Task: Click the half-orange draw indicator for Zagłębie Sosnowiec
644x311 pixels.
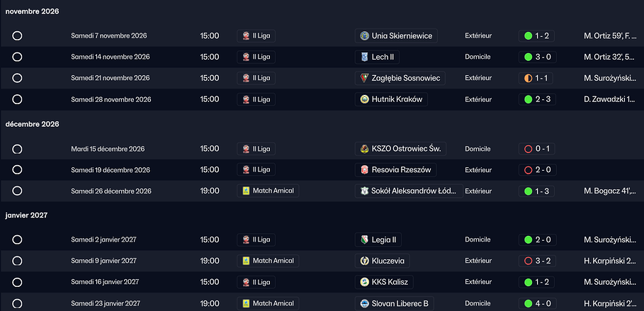Action: tap(527, 78)
